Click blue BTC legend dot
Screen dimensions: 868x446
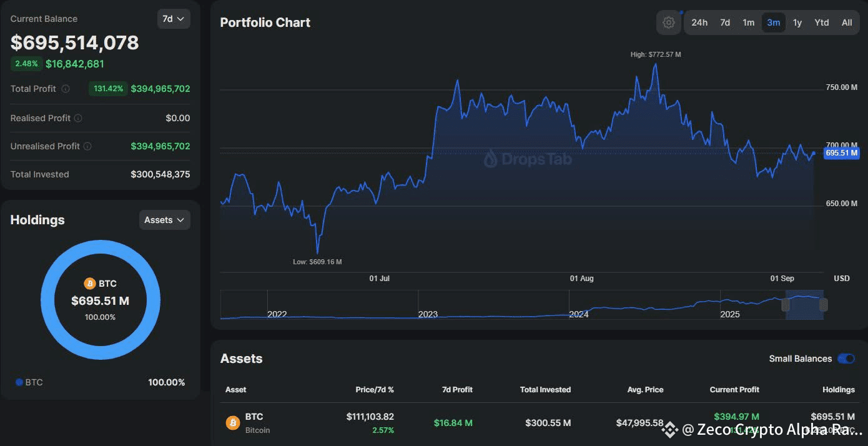click(19, 382)
